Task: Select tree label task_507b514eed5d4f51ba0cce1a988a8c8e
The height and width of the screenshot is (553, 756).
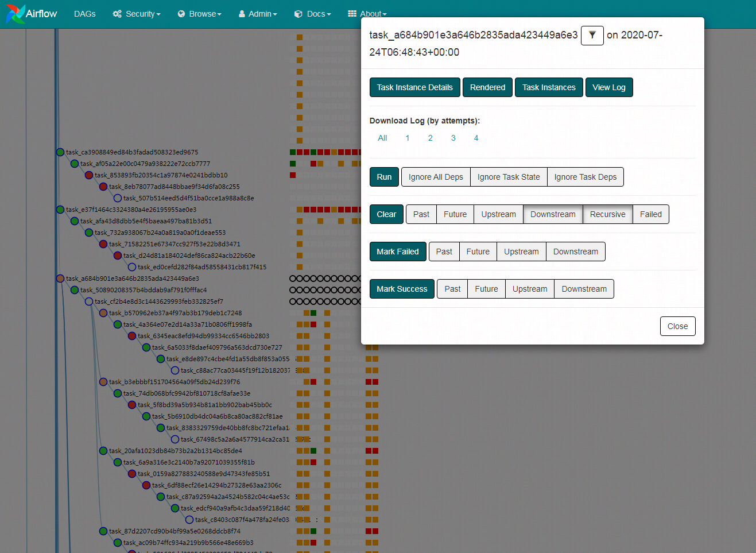Action: [x=189, y=198]
